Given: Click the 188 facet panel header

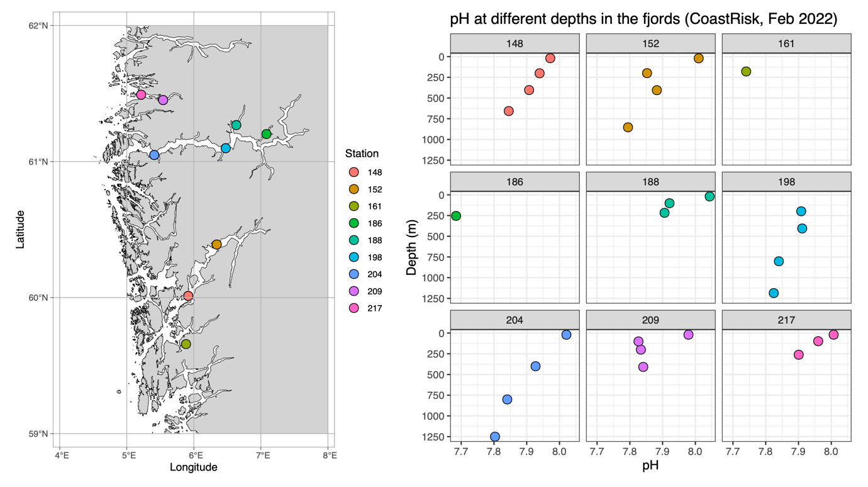Looking at the screenshot, I should [650, 182].
